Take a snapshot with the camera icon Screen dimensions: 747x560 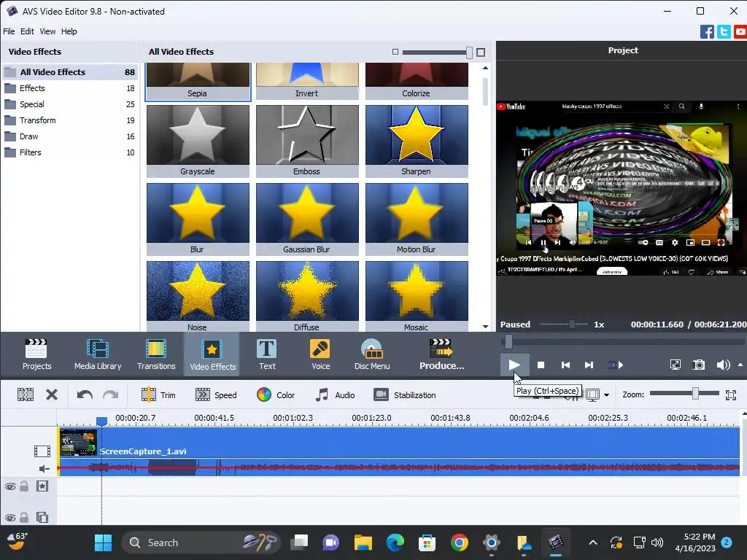(698, 365)
